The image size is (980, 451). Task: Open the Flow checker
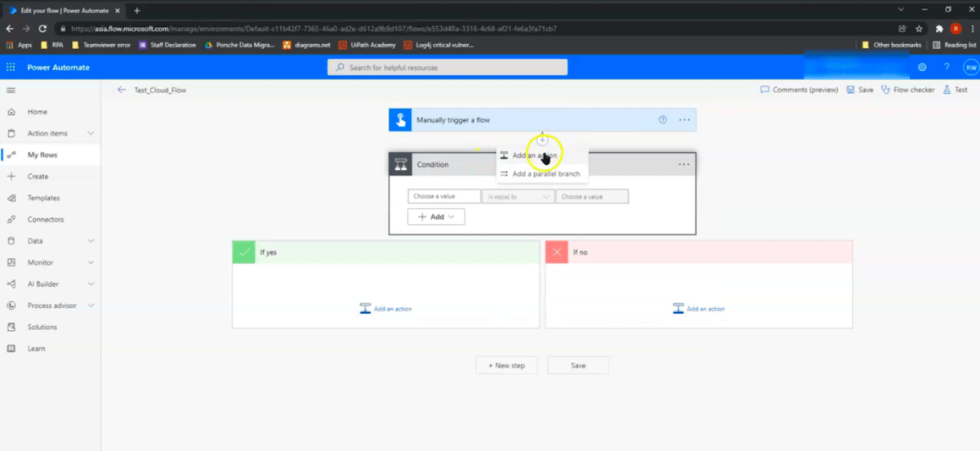coord(907,90)
